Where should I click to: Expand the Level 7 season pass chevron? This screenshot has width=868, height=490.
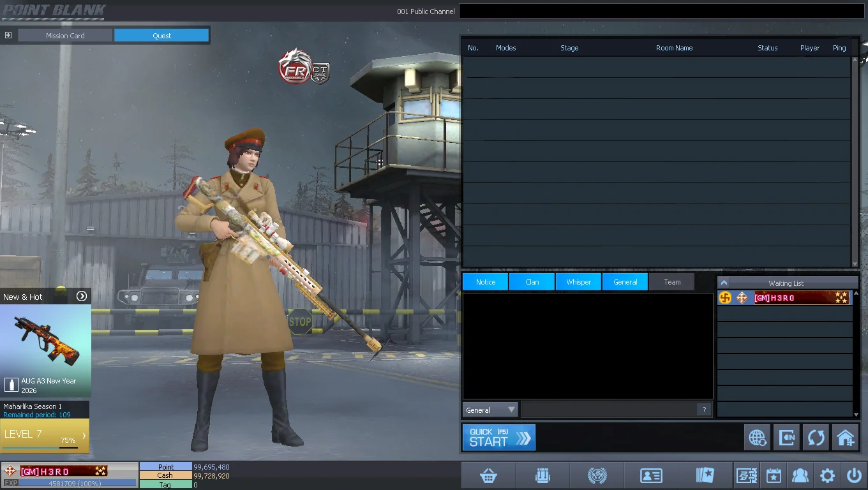pos(84,435)
